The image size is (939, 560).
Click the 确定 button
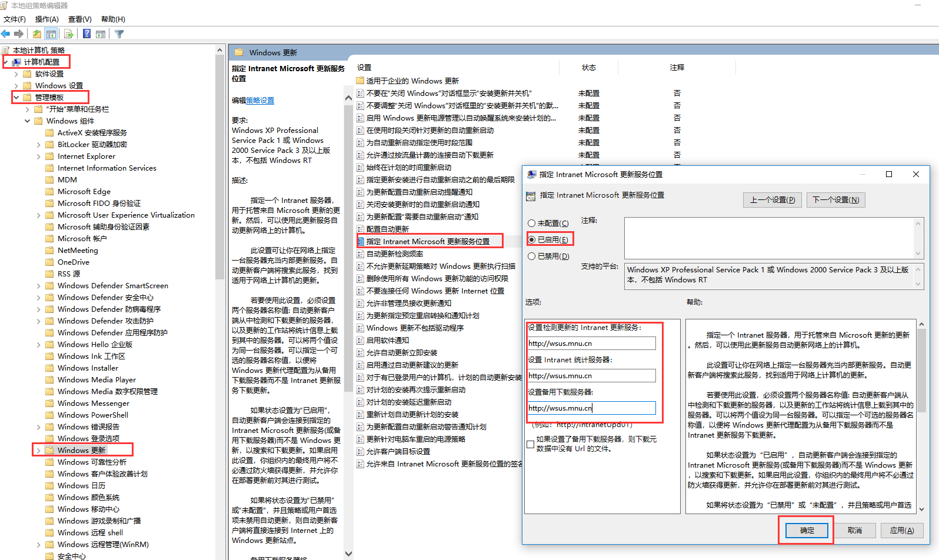coord(806,530)
